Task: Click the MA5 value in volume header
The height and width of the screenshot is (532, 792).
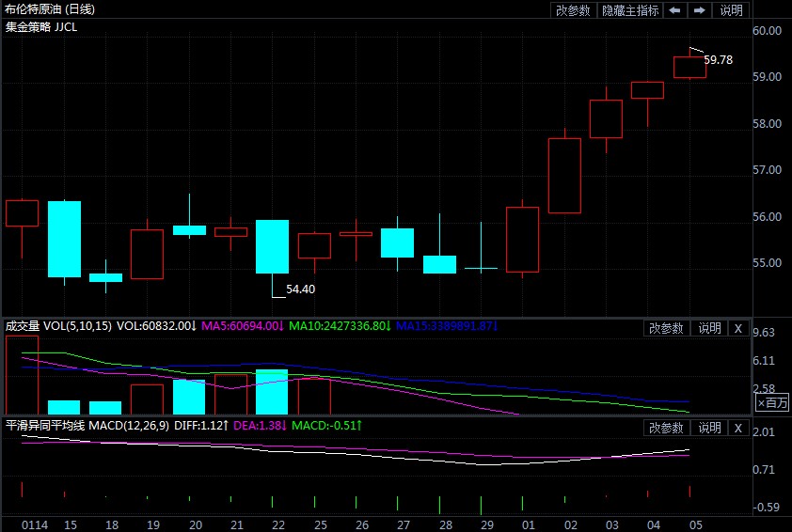Action: [242, 326]
